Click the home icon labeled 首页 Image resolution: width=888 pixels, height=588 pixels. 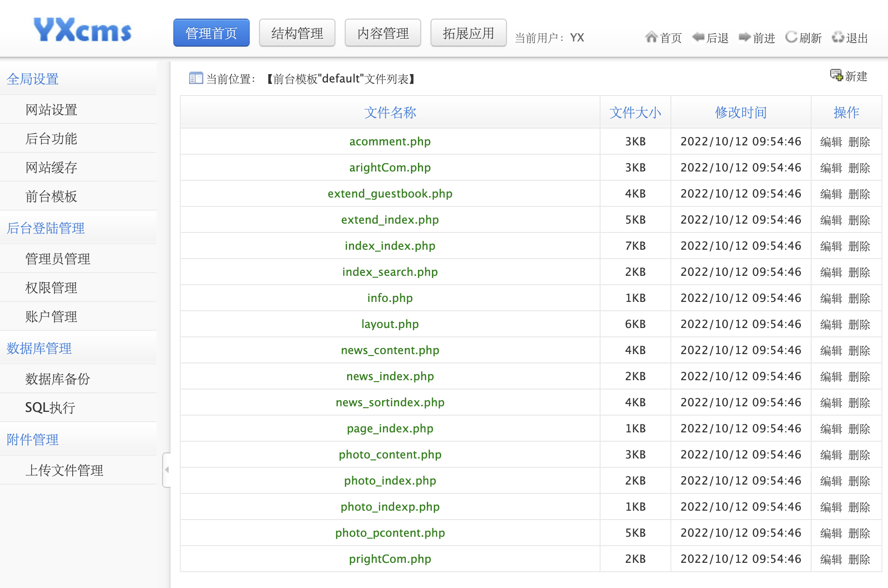651,37
